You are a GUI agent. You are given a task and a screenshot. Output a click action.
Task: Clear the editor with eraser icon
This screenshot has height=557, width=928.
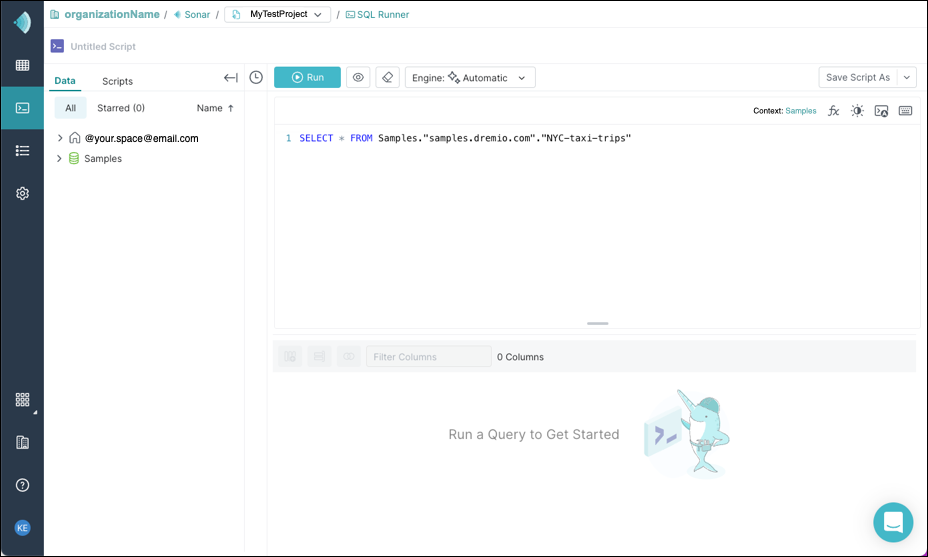pyautogui.click(x=388, y=78)
